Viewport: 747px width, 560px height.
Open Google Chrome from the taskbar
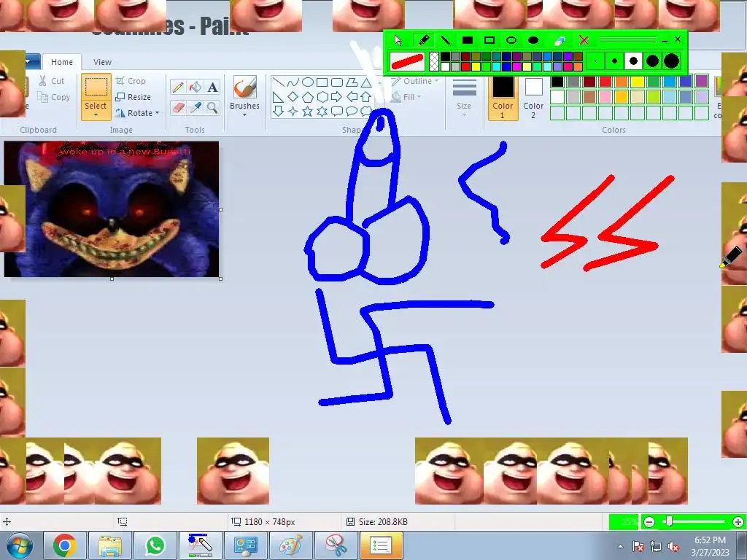pos(65,545)
